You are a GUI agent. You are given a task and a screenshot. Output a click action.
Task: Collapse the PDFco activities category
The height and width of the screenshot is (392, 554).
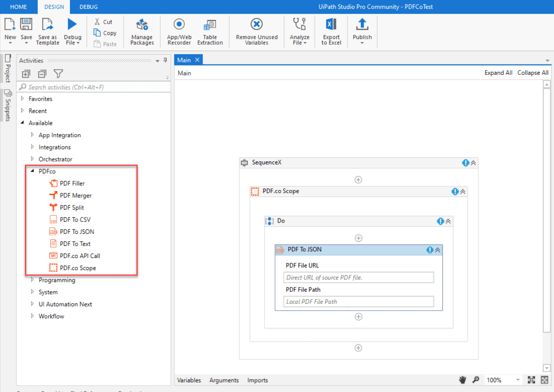click(x=33, y=171)
